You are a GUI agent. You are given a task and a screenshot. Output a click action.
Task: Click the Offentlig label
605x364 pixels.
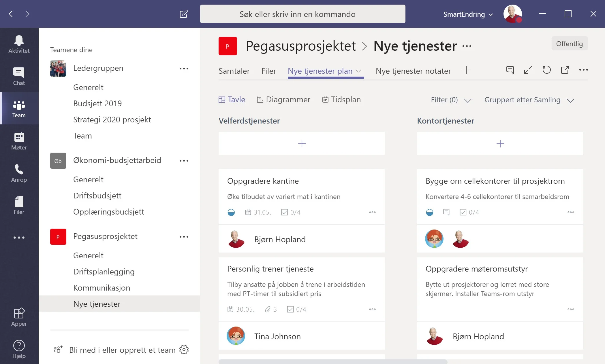[569, 43]
